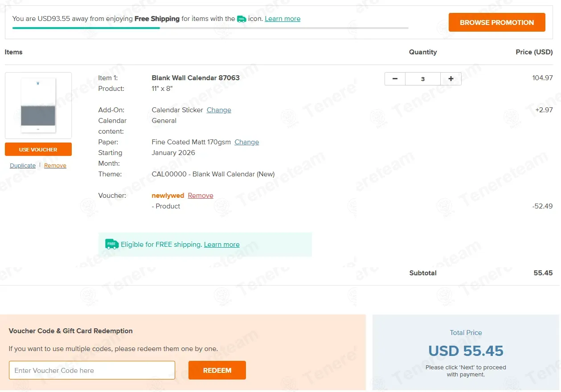Click the USE VOUCHER button
Screen dimensions: 561x392
[38, 150]
